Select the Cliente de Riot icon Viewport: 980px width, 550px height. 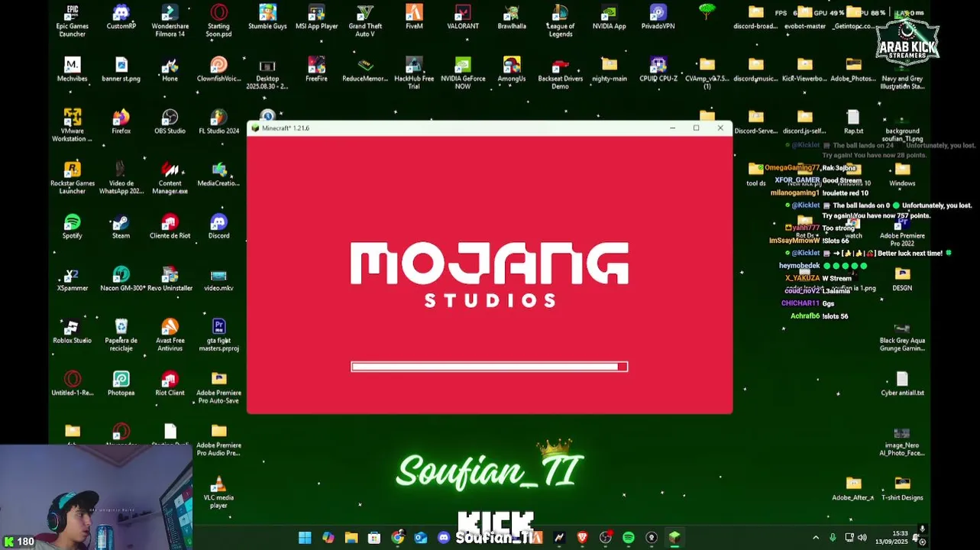170,227
